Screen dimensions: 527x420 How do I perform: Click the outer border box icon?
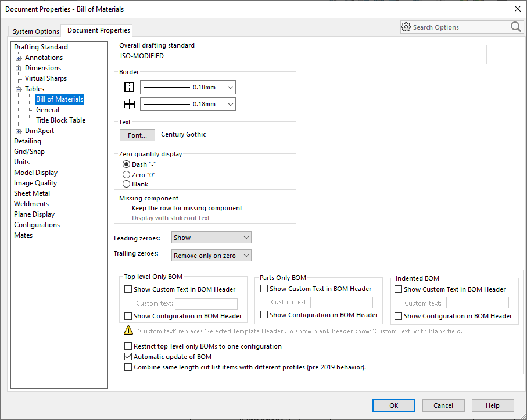[x=129, y=88]
